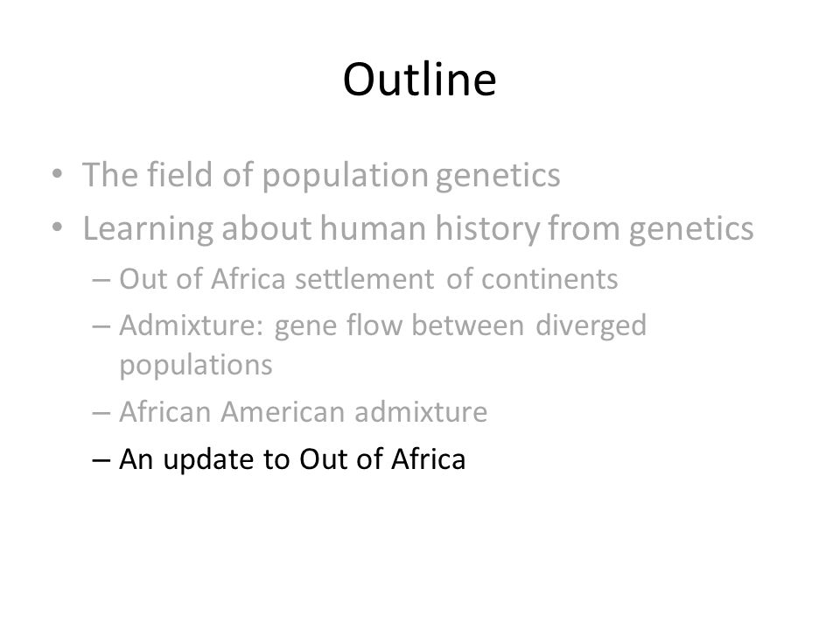
Task: Click the dash before "Admixture:"
Action: [x=101, y=326]
